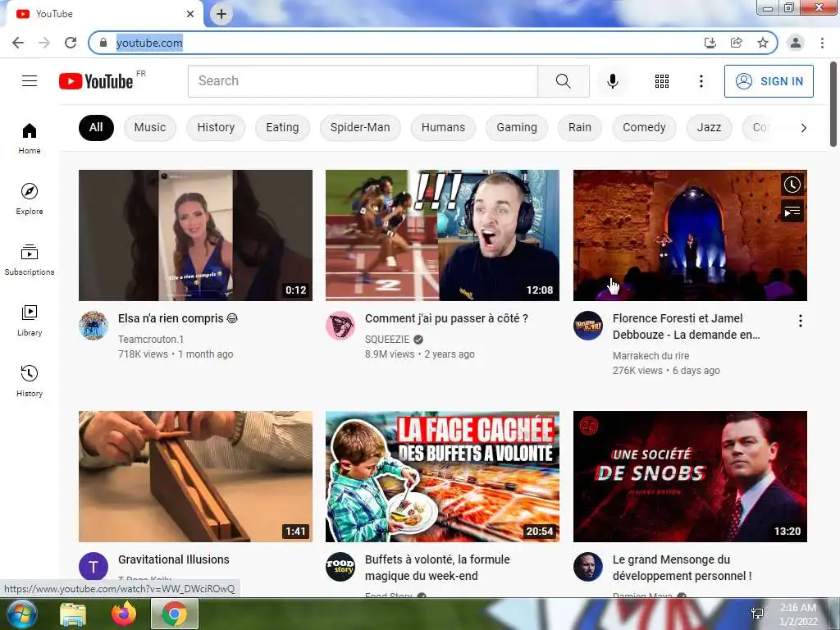Open video title Elsa n'a rien compris
Image resolution: width=840 pixels, height=630 pixels.
(x=177, y=318)
